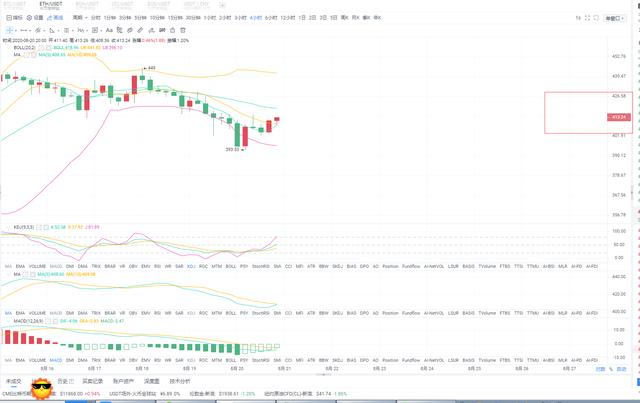Open crosshair cursor tool options arrow
The width and height of the screenshot is (640, 403).
point(16,31)
